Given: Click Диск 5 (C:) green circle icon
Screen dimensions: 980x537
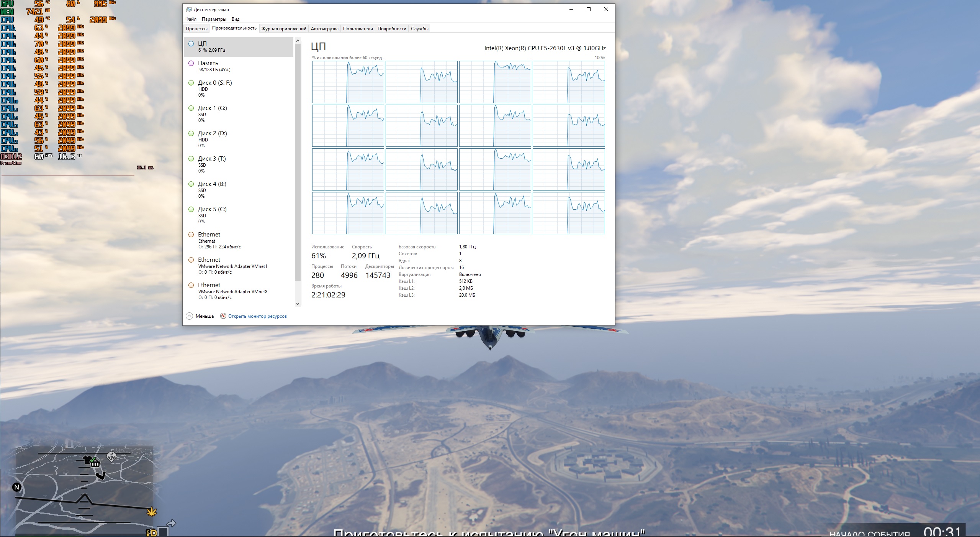Looking at the screenshot, I should [191, 209].
